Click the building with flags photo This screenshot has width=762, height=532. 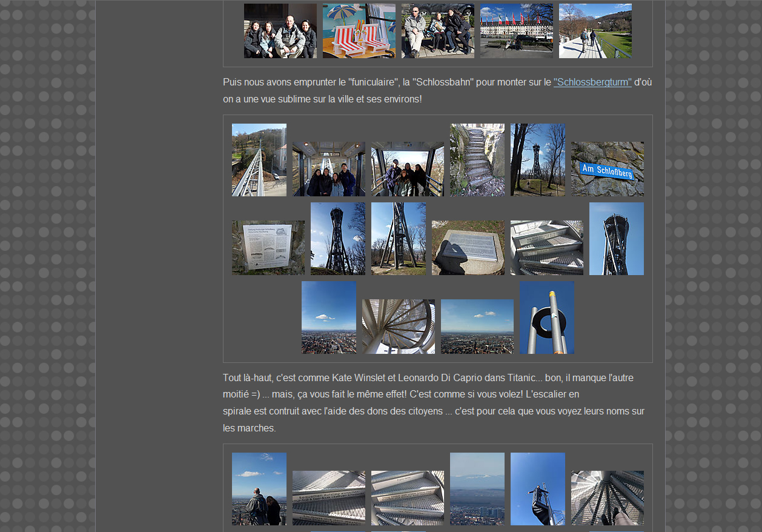516,31
